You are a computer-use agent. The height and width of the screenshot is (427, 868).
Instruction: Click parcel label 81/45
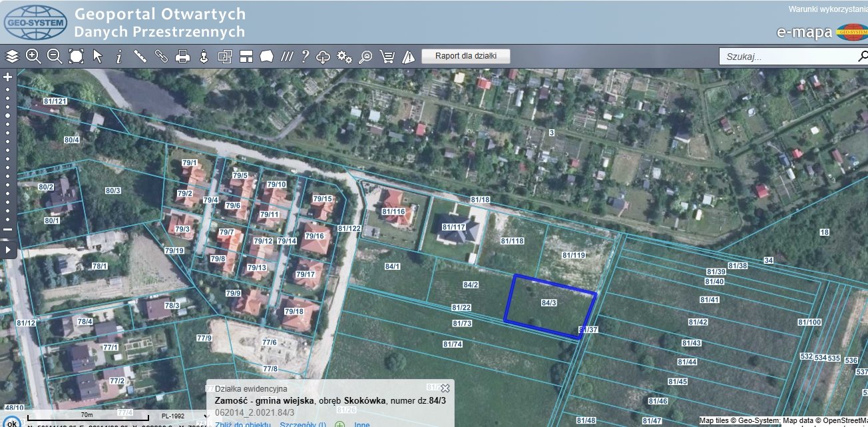click(x=678, y=382)
